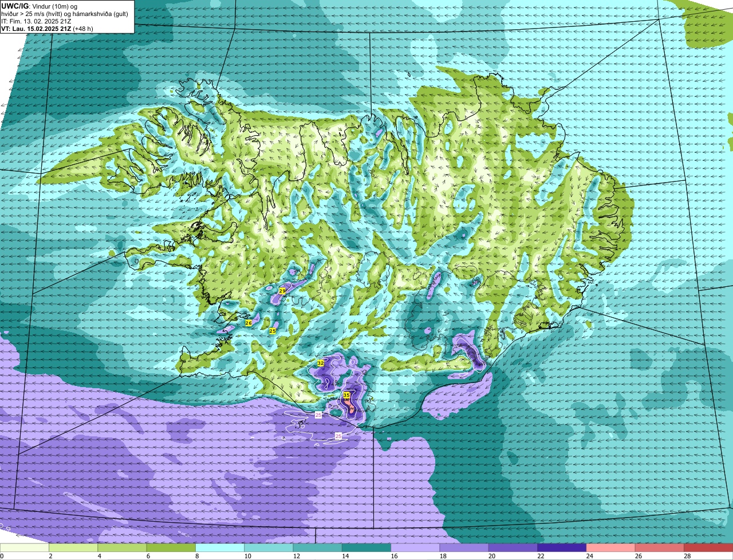Click the legend scale value 22

point(539,556)
